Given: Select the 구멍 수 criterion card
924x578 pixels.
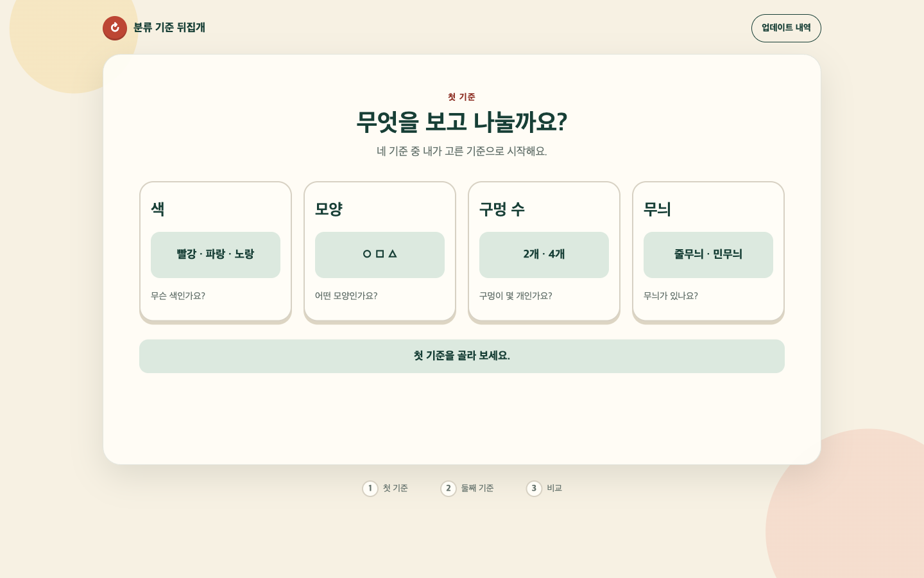Looking at the screenshot, I should click(544, 252).
